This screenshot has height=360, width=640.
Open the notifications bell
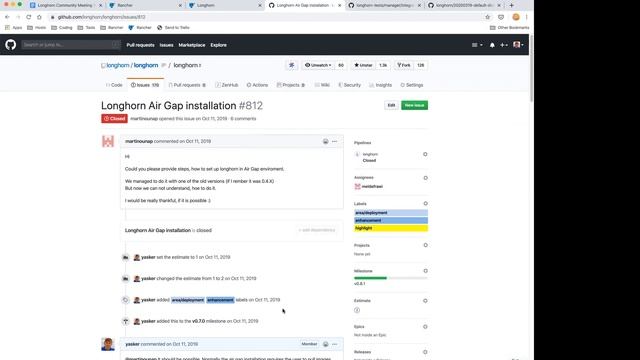[x=492, y=45]
